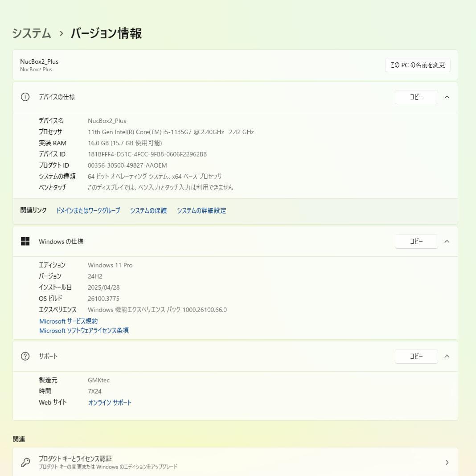Open the システムの保護 link

click(x=148, y=210)
